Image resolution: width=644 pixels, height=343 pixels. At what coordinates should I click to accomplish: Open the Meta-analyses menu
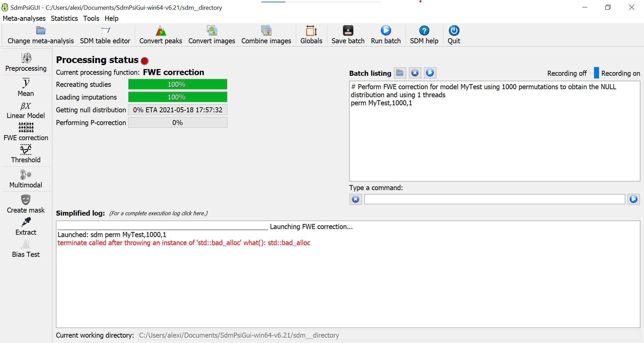pos(24,18)
